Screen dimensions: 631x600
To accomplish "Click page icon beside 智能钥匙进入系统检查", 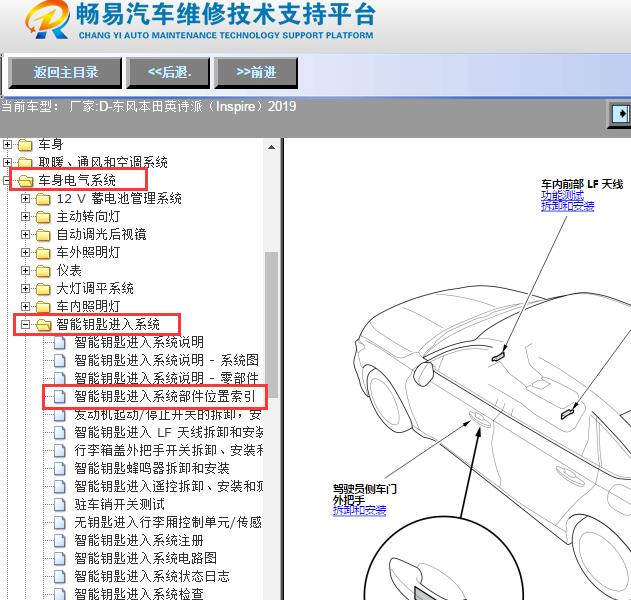I will pos(60,594).
